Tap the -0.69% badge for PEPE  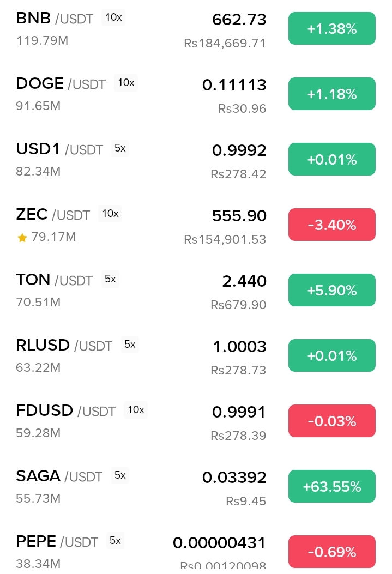(331, 551)
